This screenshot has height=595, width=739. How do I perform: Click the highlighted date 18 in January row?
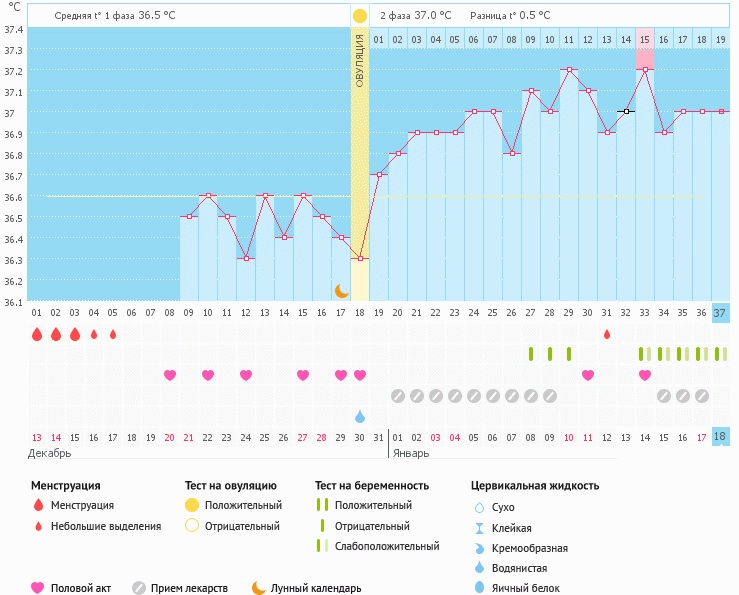(721, 437)
